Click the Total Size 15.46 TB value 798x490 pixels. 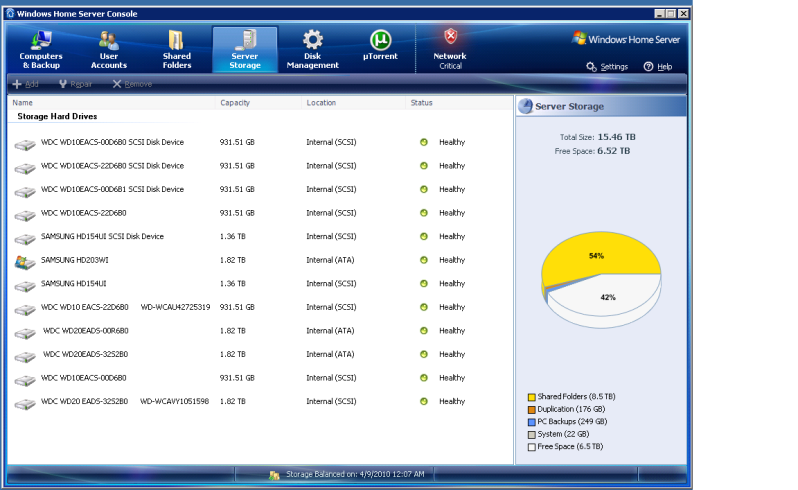click(x=616, y=137)
